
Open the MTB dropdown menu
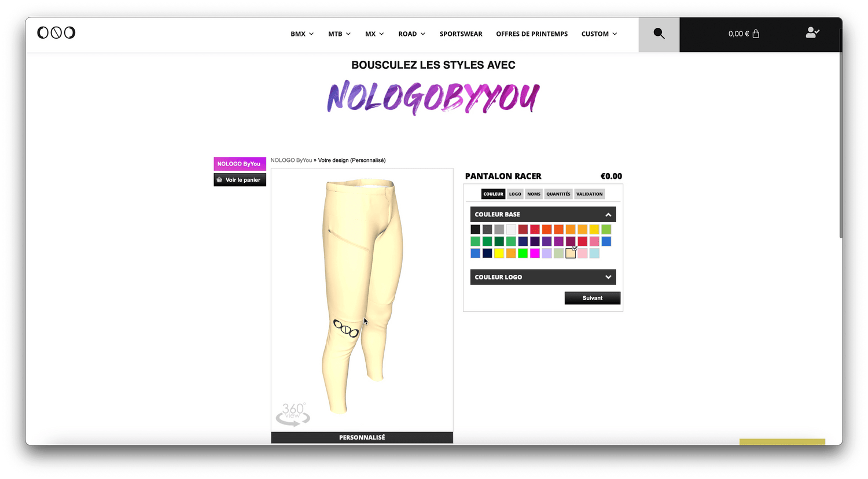click(339, 34)
